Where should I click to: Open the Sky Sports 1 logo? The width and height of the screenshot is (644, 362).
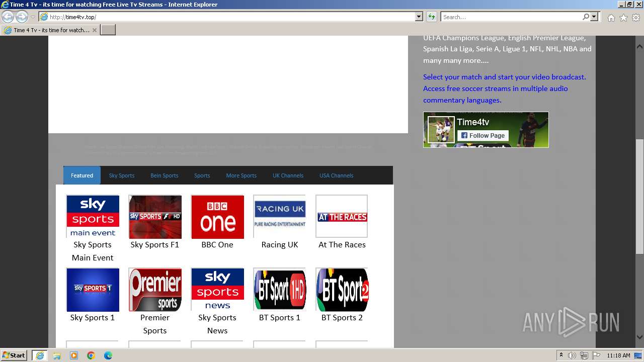(x=93, y=290)
